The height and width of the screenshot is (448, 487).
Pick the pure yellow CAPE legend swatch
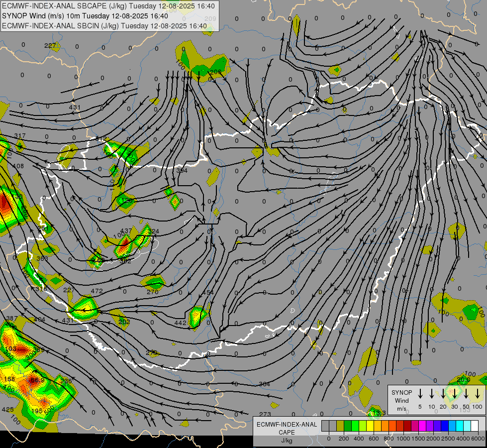370,426
